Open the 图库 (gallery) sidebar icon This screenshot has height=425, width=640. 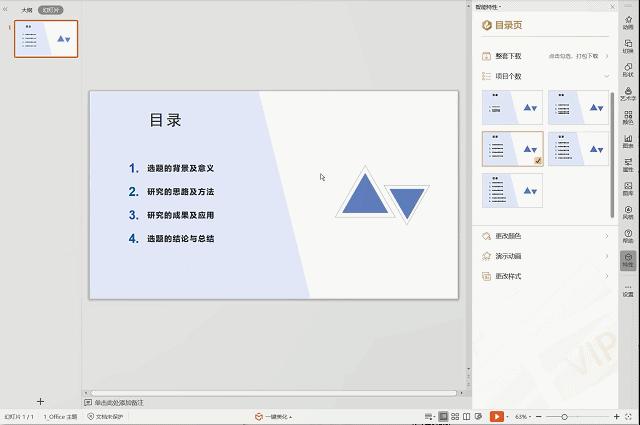[x=628, y=189]
